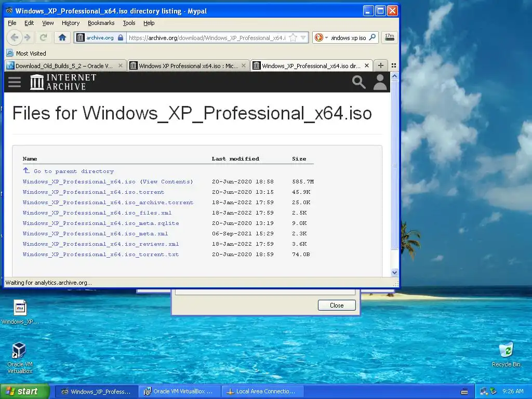Open a new tab with the plus button
The height and width of the screenshot is (399, 532).
[x=381, y=65]
